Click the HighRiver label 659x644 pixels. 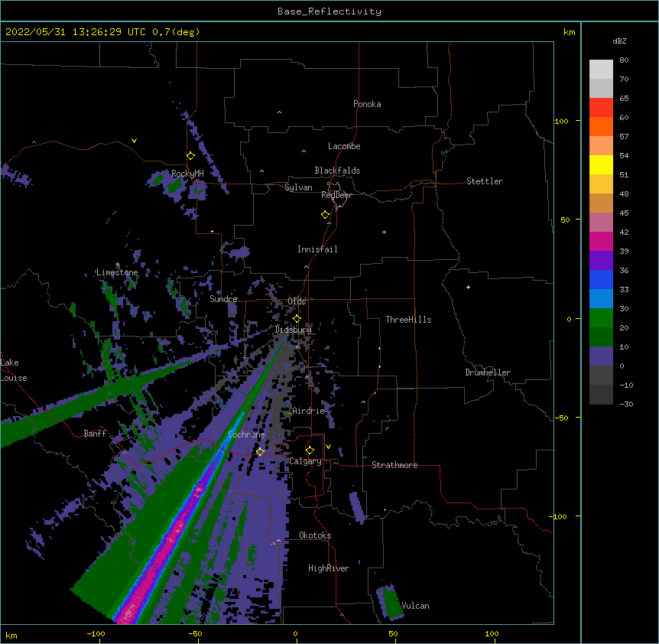(329, 568)
